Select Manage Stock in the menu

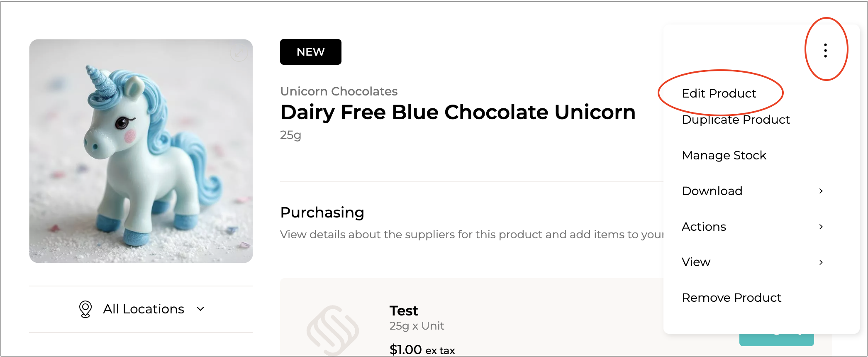[x=724, y=155]
